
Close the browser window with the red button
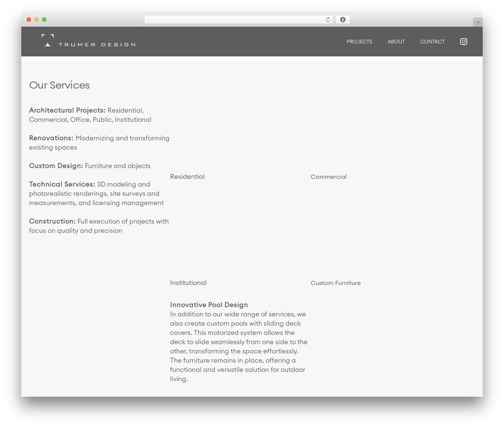tap(29, 20)
